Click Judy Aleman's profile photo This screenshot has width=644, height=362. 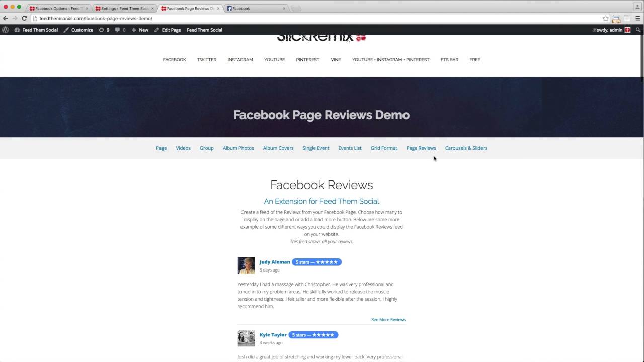[246, 265]
